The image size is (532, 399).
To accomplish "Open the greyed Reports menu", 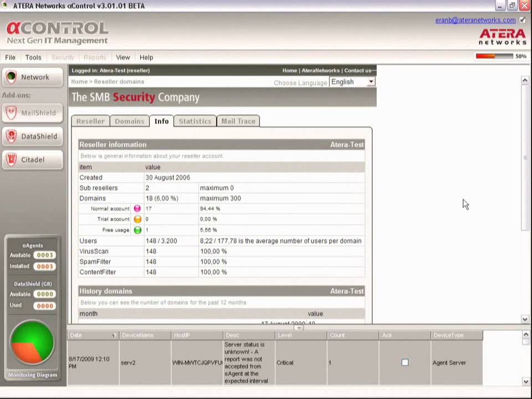I will click(95, 57).
